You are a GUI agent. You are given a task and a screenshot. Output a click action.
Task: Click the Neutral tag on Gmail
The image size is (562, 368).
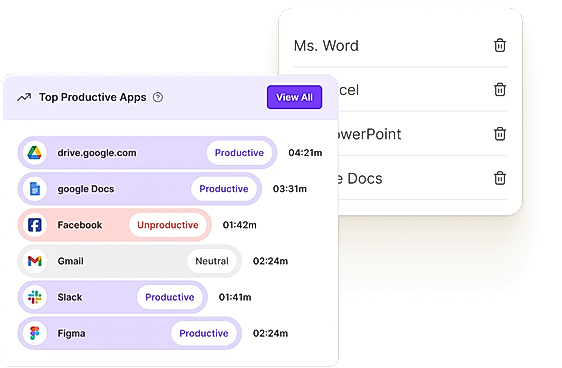point(212,261)
